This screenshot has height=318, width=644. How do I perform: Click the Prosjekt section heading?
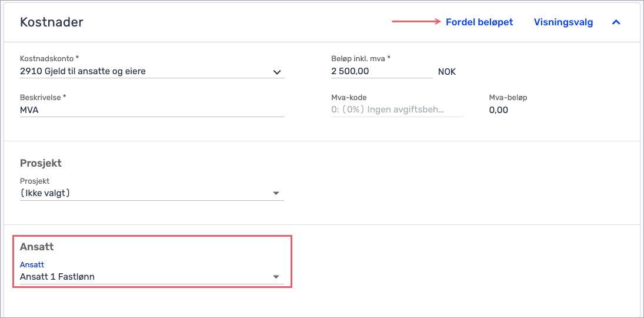41,163
